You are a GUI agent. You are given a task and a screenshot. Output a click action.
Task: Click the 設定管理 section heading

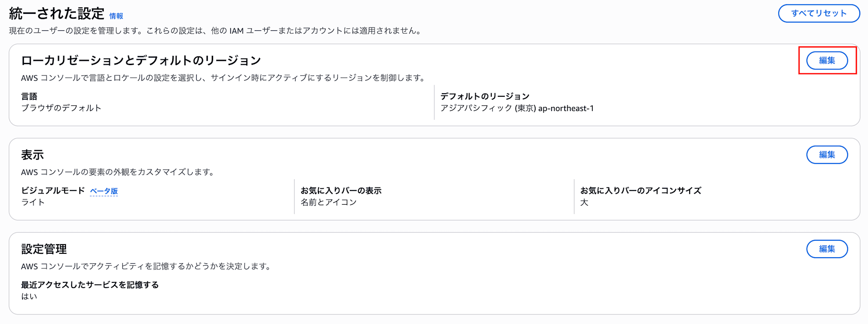(x=44, y=249)
